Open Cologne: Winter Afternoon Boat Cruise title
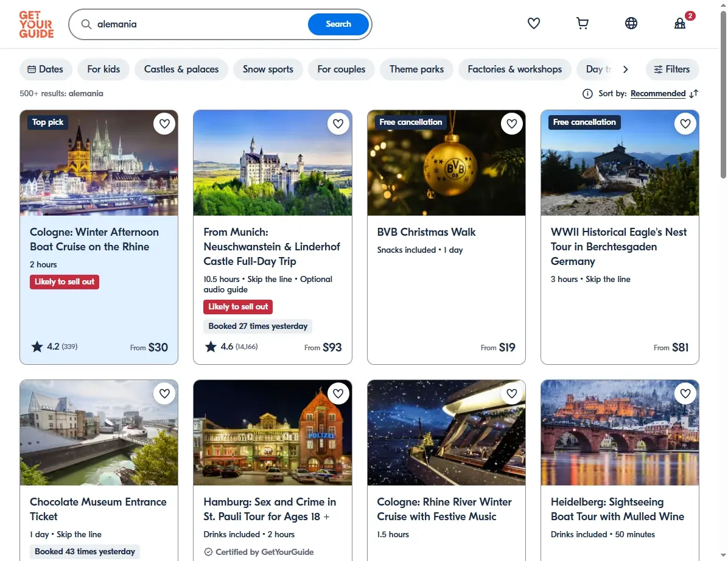Viewport: 728px width, 561px height. point(94,239)
